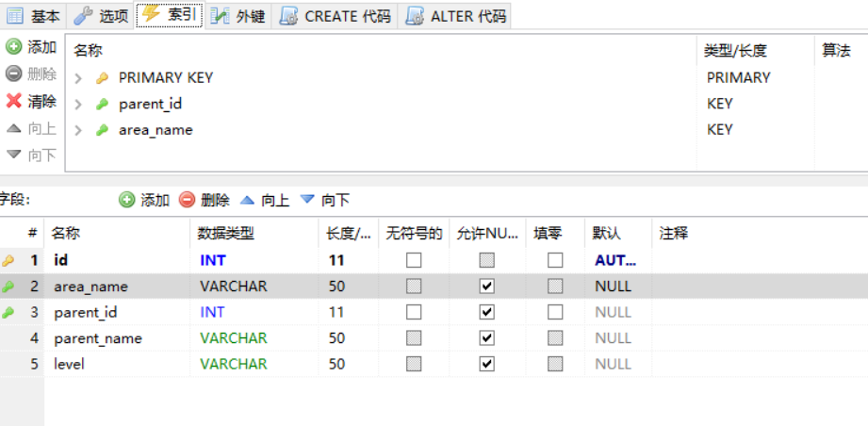
Task: Click the 类型/长度 column header
Action: (755, 51)
